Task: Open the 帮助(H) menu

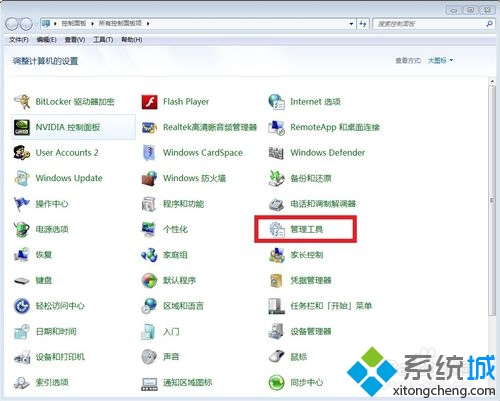Action: 132,40
